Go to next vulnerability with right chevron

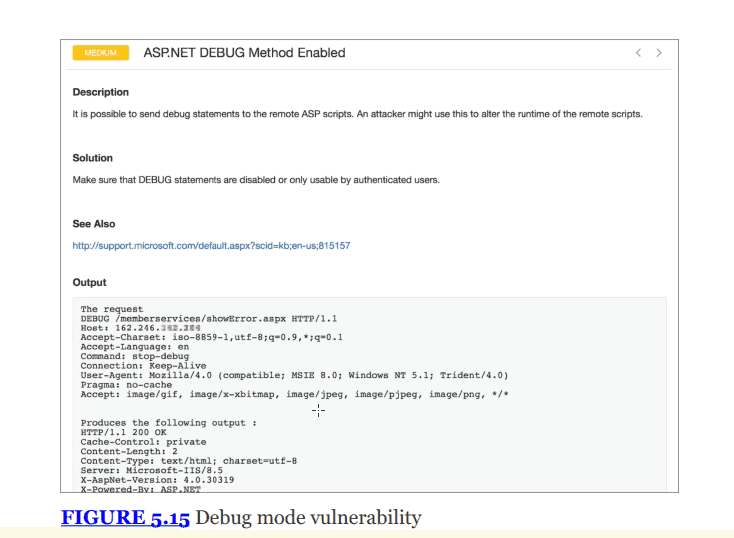point(659,53)
